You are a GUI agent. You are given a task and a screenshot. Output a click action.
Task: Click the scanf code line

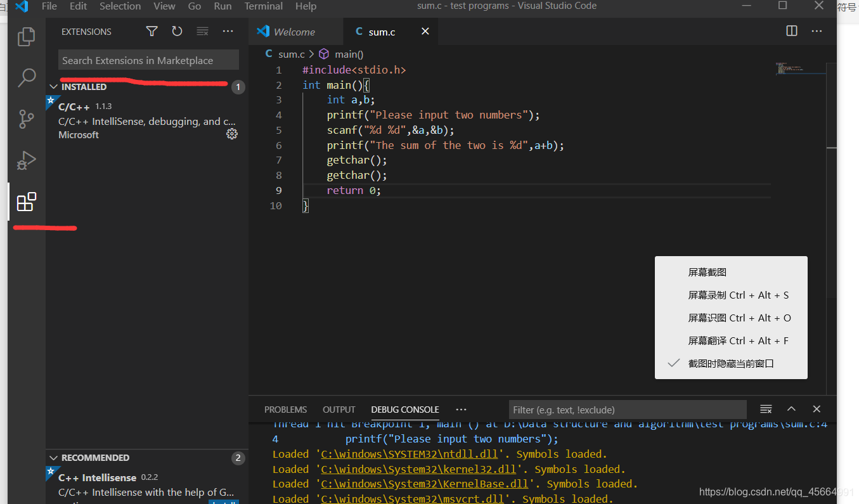(391, 130)
